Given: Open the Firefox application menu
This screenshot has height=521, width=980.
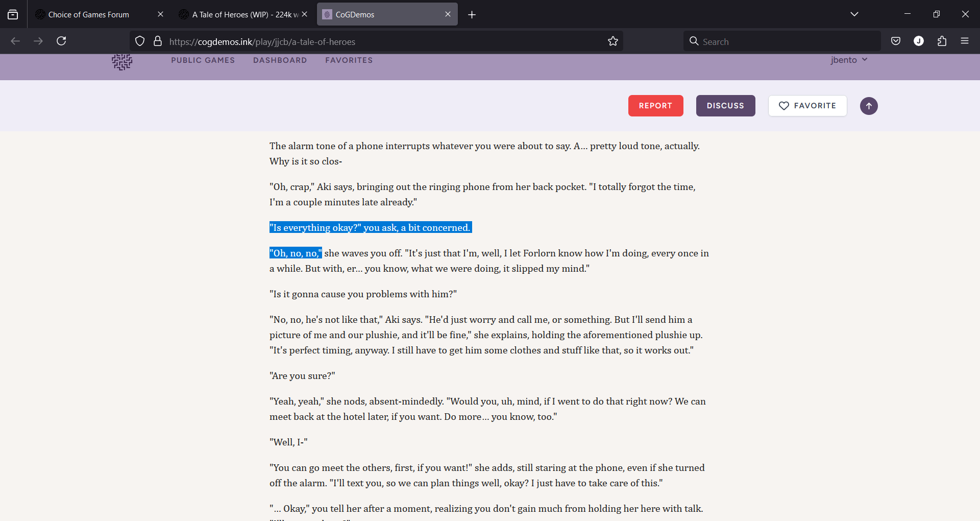Looking at the screenshot, I should tap(965, 41).
